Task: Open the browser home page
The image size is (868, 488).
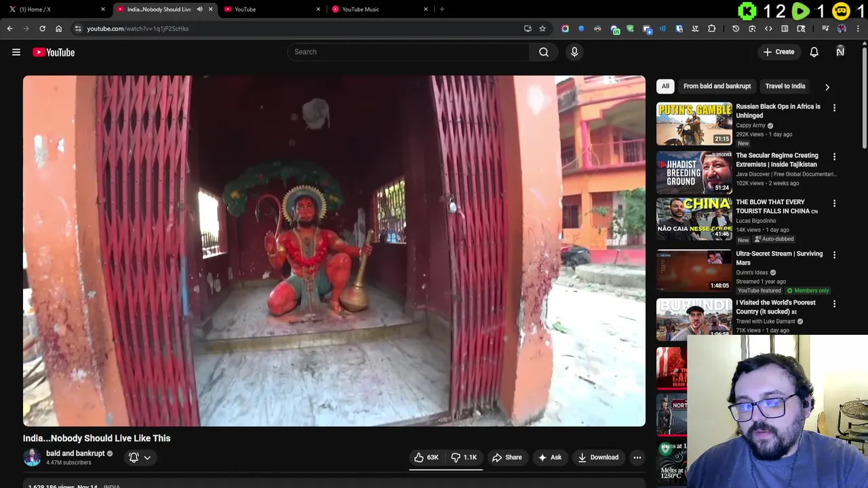Action: pyautogui.click(x=58, y=28)
